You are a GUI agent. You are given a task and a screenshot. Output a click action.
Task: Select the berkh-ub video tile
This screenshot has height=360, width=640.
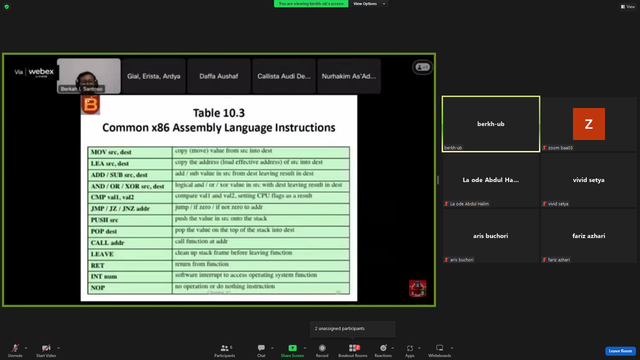(x=491, y=124)
